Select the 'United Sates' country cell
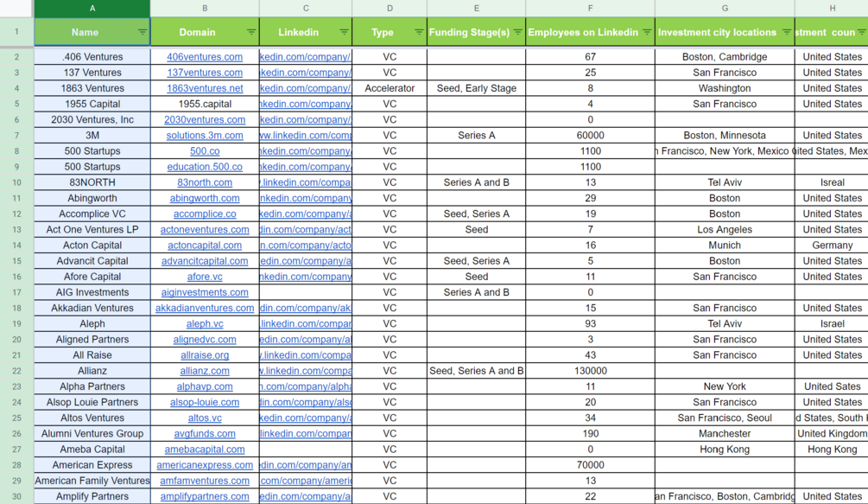Screen dimensions: 868x504 (x=832, y=386)
